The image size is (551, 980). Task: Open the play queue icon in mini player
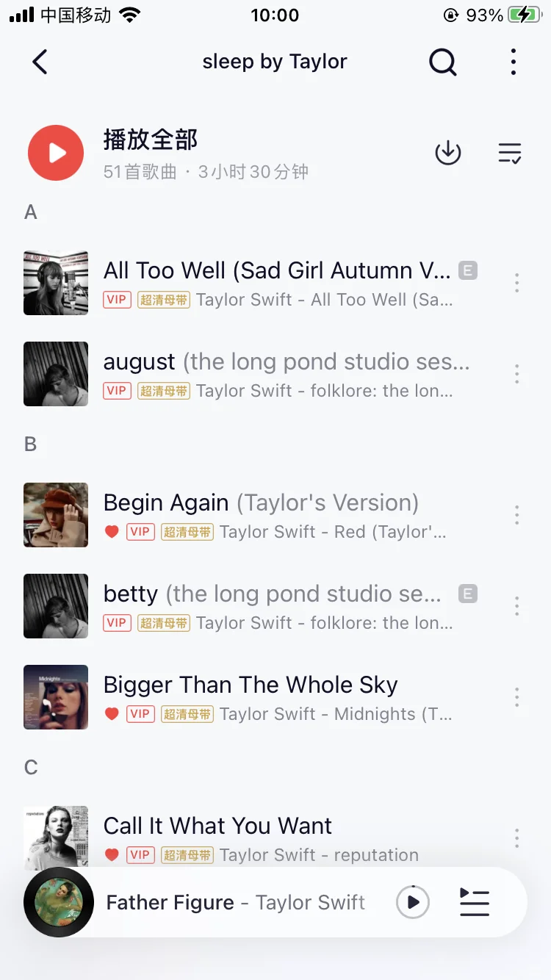[x=474, y=902]
